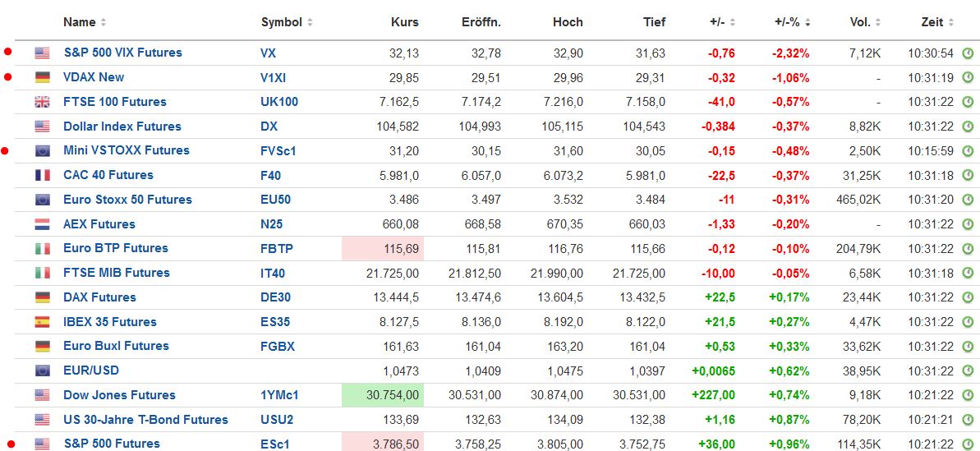Toggle the red dot marker beside Mini VSTOXX Futures
The image size is (980, 451).
(x=8, y=150)
